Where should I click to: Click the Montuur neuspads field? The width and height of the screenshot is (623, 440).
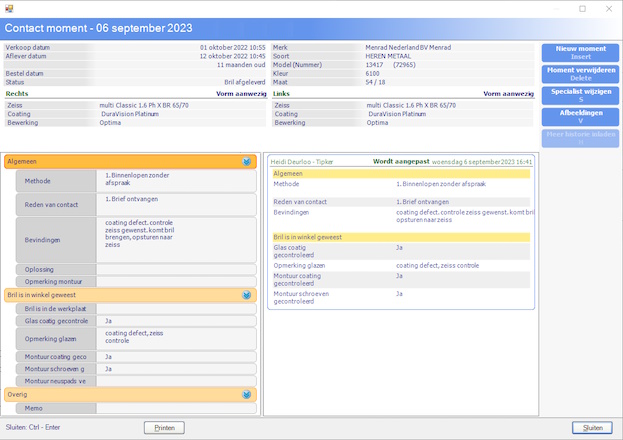175,381
